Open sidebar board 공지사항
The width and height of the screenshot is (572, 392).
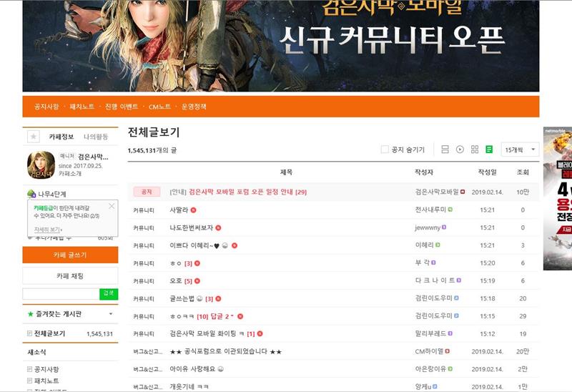[x=46, y=369]
